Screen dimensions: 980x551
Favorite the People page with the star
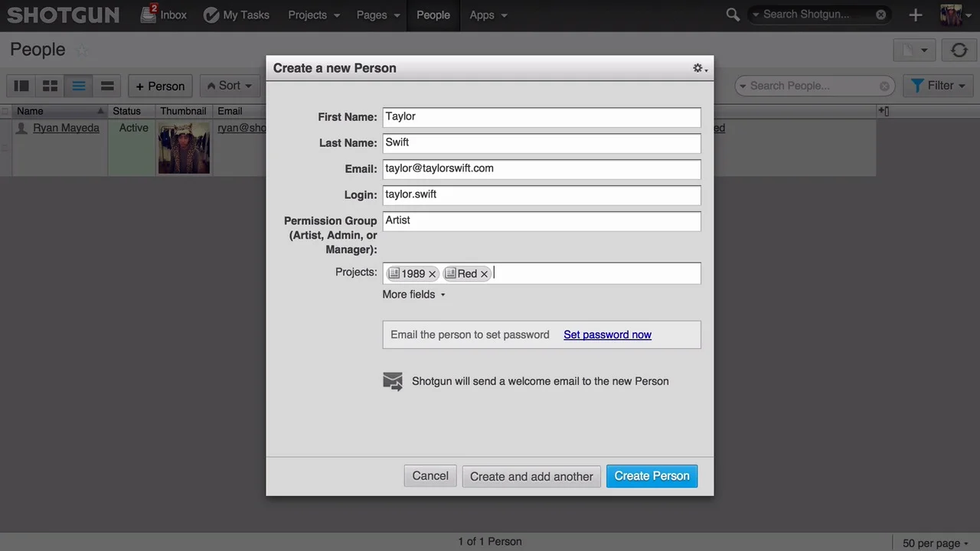pos(82,51)
